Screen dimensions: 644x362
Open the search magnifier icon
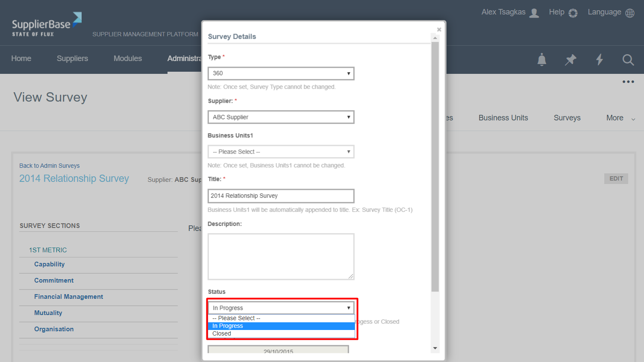tap(628, 60)
